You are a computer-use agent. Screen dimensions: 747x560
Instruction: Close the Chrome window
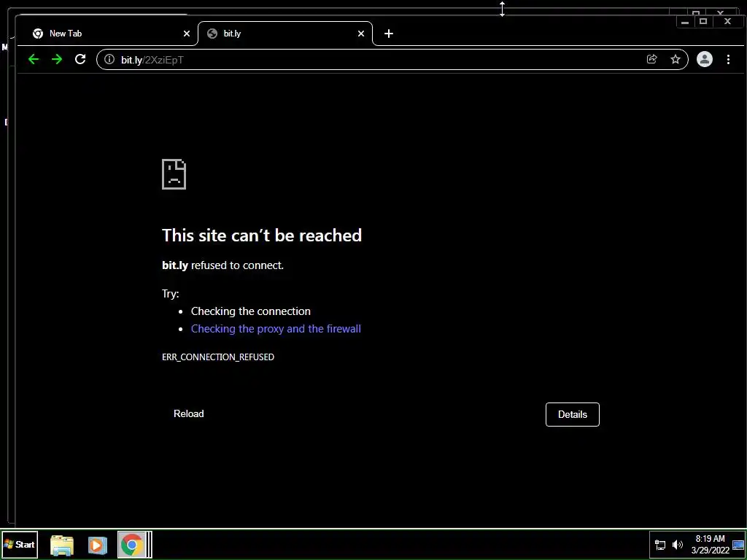[727, 21]
